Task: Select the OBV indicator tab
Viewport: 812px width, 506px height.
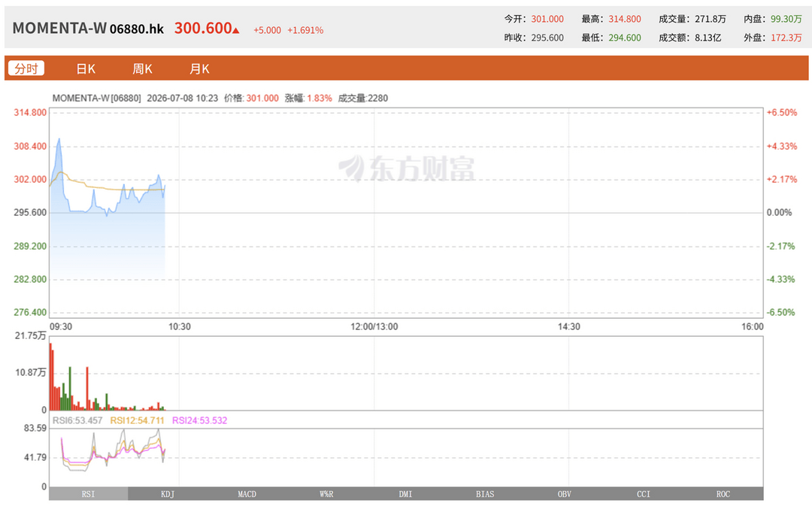Action: click(564, 494)
